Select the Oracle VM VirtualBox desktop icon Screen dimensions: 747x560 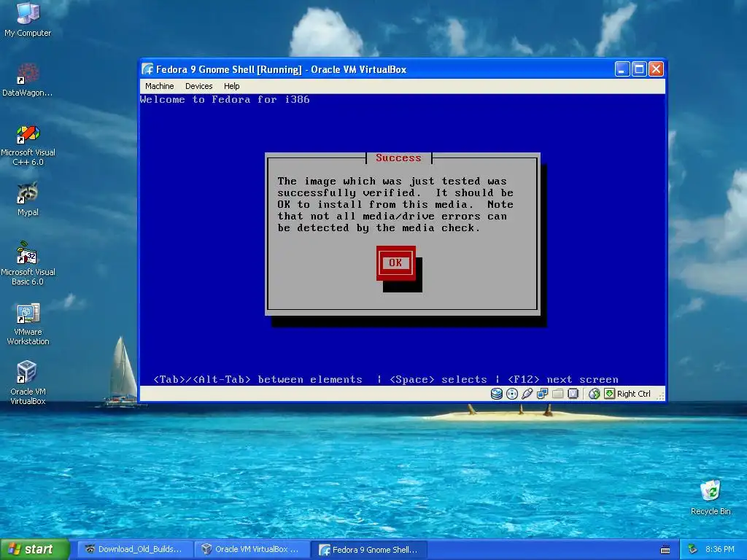28,384
